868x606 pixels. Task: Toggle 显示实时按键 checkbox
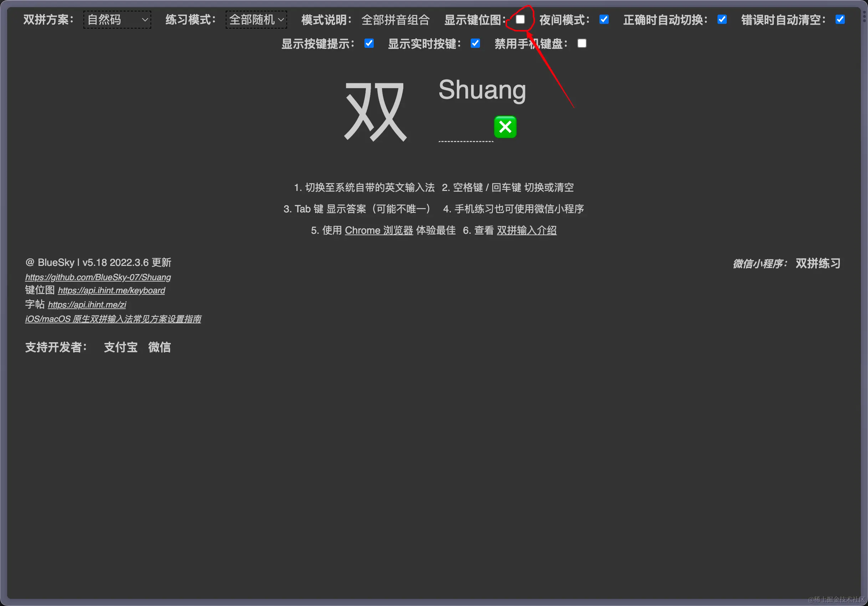click(x=475, y=44)
